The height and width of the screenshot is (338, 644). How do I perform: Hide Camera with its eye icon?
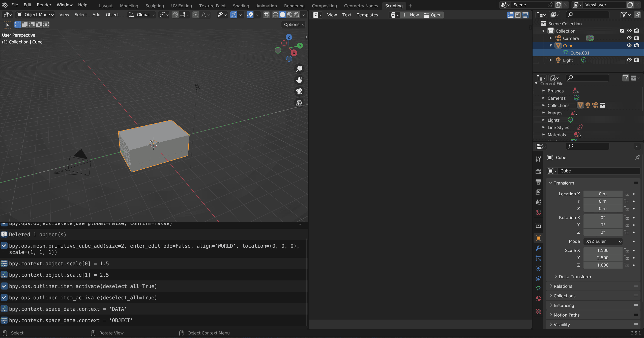click(629, 38)
